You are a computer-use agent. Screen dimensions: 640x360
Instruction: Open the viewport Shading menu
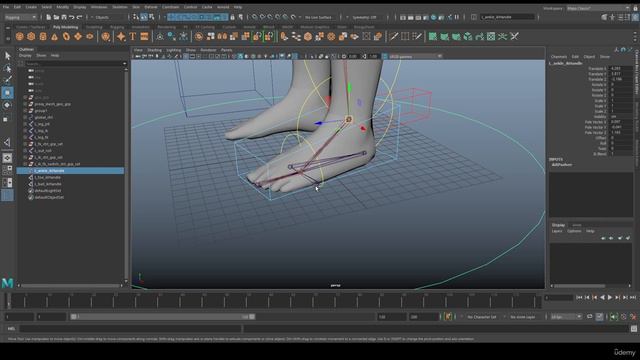[154, 50]
